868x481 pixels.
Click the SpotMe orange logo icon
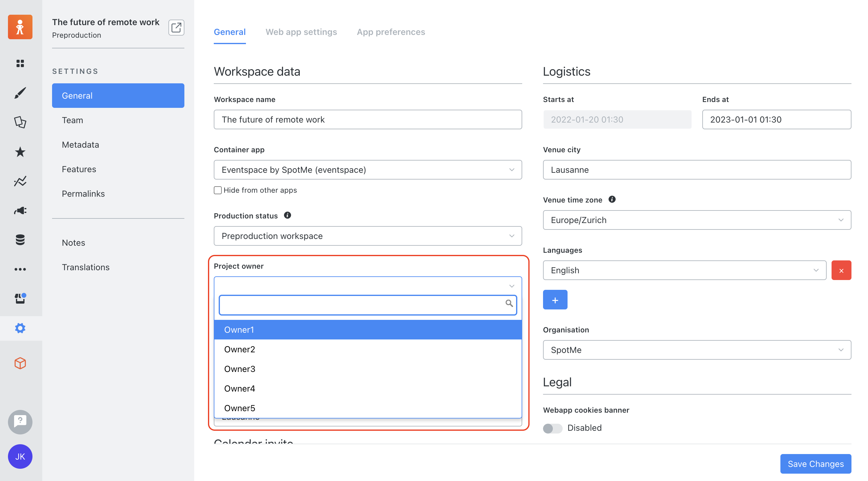click(x=20, y=27)
